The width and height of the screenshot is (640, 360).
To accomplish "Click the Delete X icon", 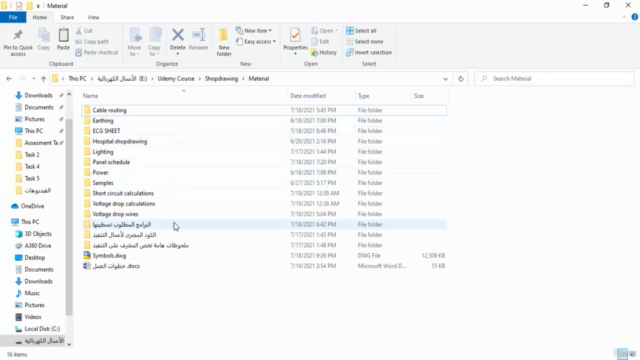I will coord(178,35).
